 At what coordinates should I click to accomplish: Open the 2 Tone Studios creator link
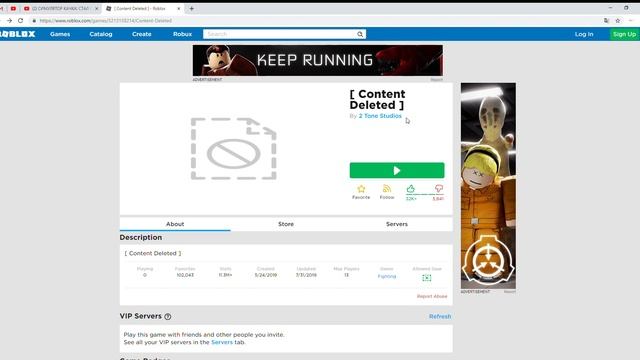[380, 116]
